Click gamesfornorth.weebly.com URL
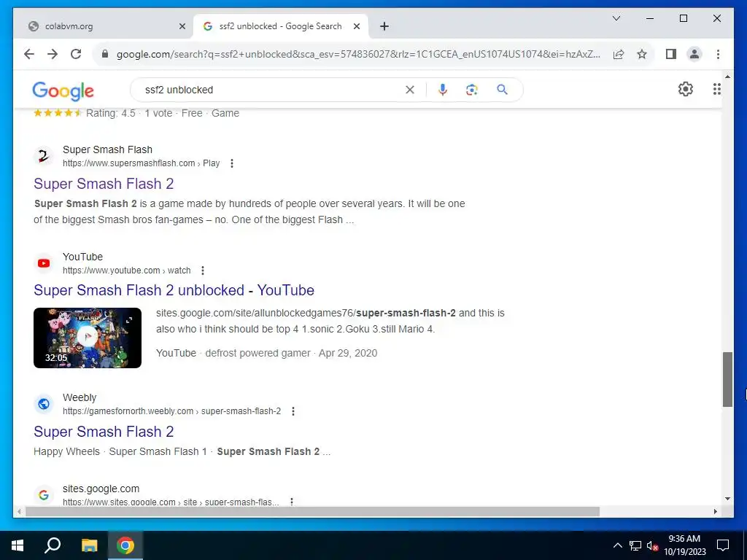The height and width of the screenshot is (560, 747). point(171,411)
